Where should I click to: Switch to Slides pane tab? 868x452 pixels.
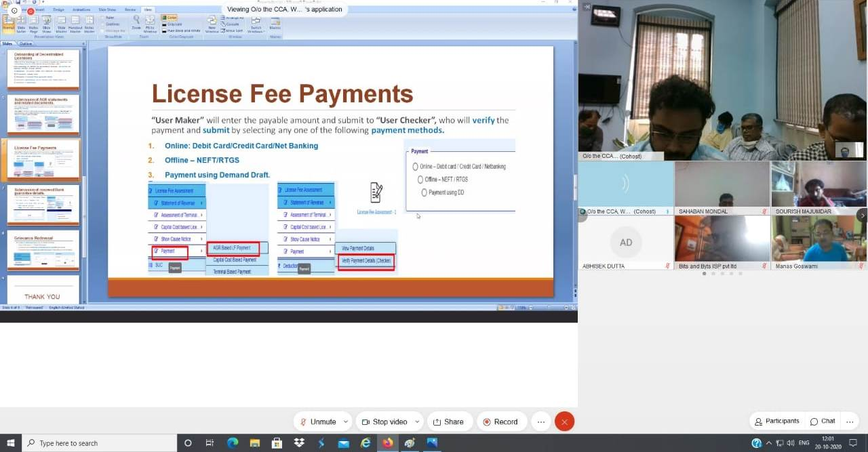coord(7,43)
